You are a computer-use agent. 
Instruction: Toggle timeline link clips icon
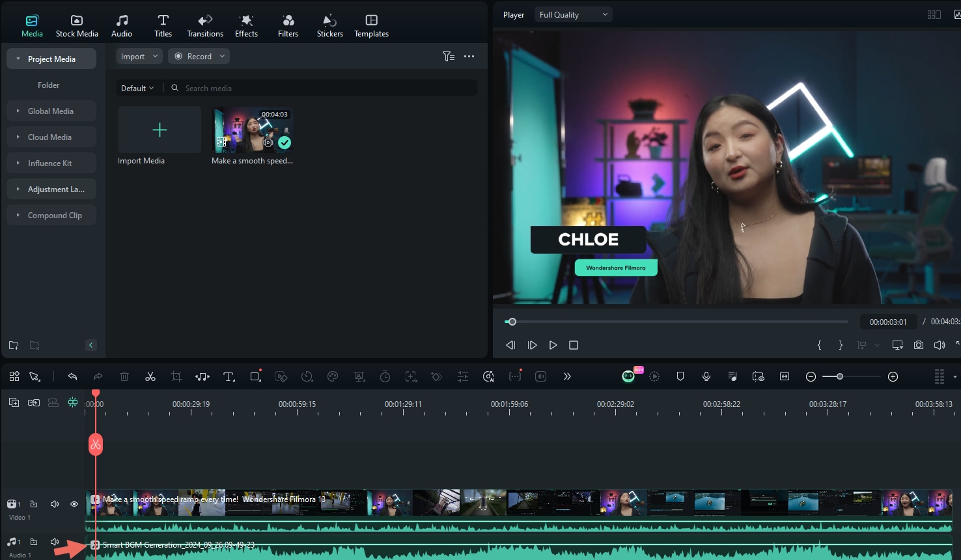(x=34, y=402)
